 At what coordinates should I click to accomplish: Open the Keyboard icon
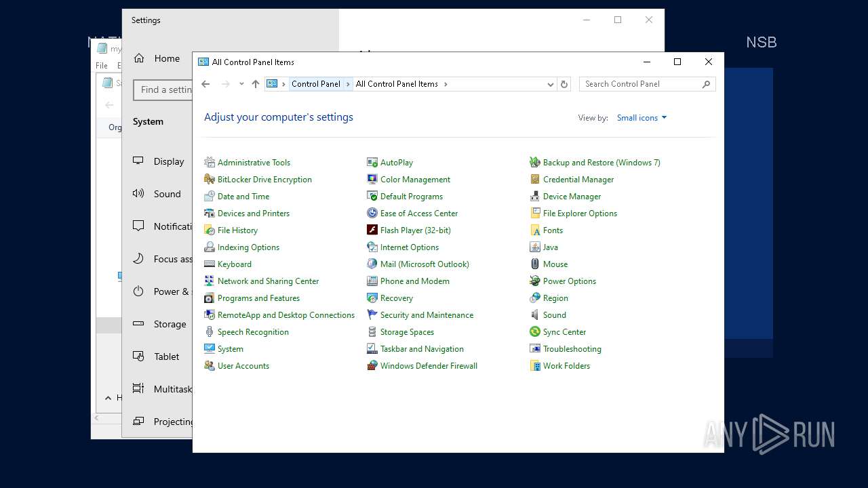point(210,264)
